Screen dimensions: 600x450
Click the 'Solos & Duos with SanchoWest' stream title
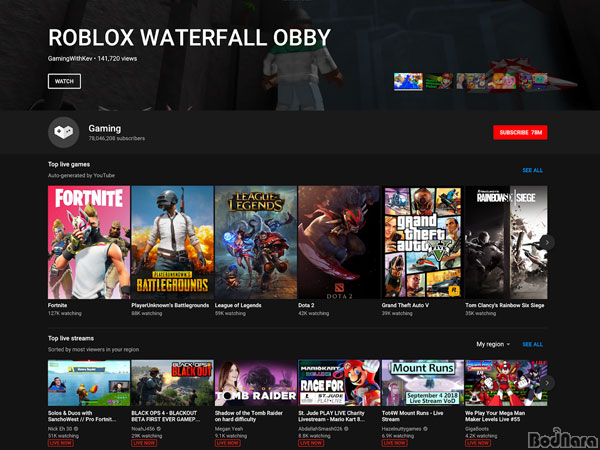point(84,416)
